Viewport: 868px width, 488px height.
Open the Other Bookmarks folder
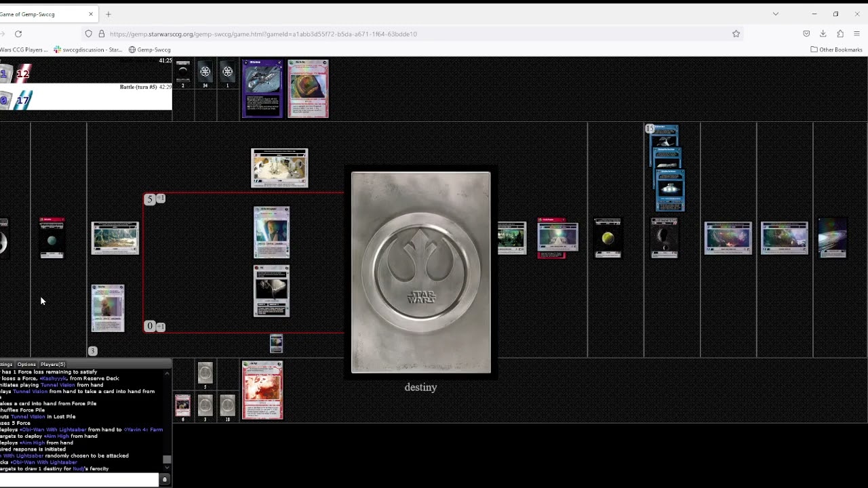(x=836, y=49)
